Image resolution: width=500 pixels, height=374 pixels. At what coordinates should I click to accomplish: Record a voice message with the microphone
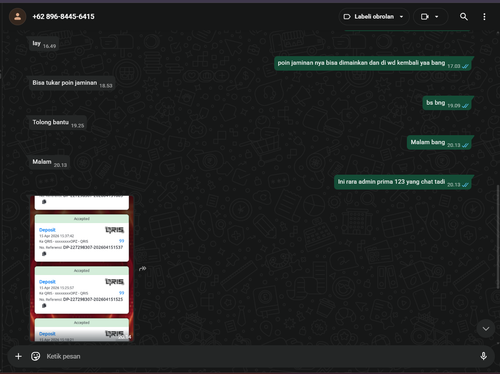coord(483,356)
